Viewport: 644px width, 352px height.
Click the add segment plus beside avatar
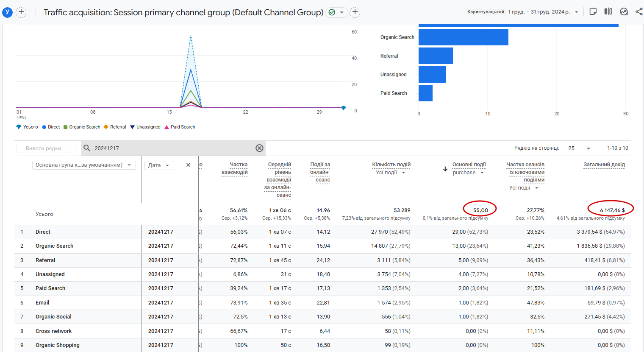pos(21,12)
